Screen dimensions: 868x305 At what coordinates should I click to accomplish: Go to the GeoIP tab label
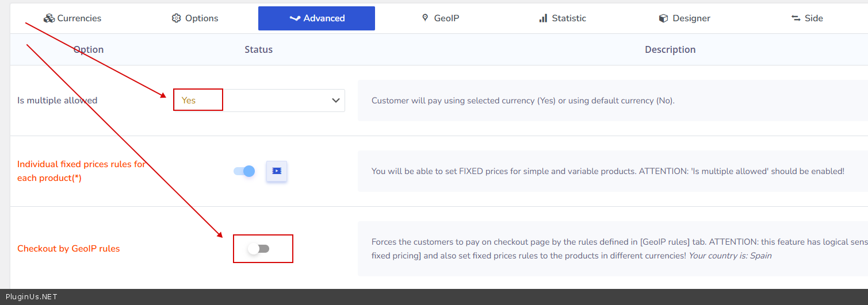click(x=446, y=18)
